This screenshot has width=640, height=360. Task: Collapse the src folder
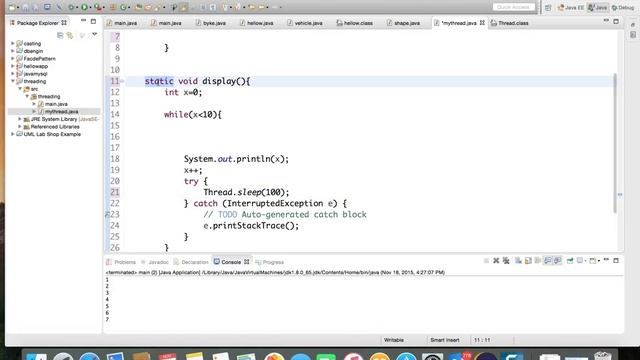click(x=20, y=89)
